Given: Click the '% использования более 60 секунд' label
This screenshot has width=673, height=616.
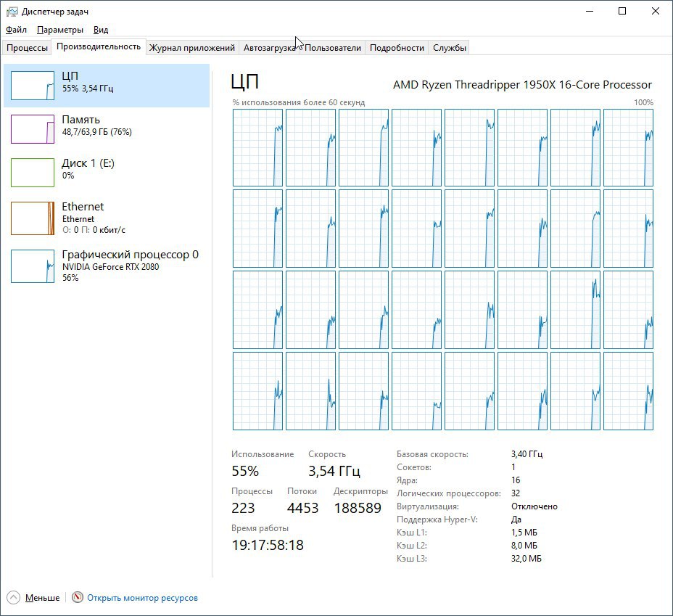Looking at the screenshot, I should [x=298, y=102].
